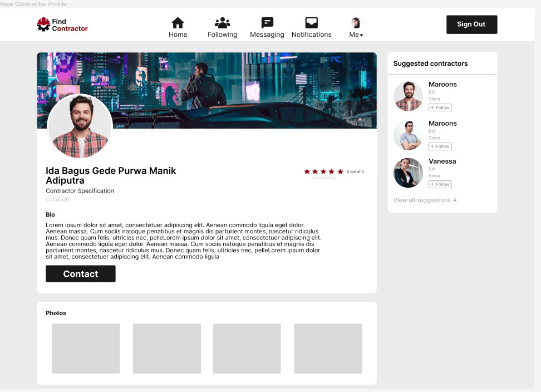Click the name Ida Bagus Gede Purwa Manik Adiputra
Viewport: 541px width, 392px height.
[111, 175]
